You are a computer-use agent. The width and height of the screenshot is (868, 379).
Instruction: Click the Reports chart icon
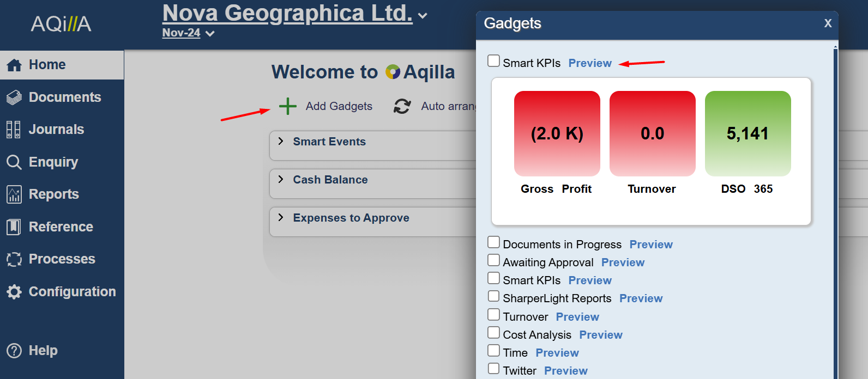pos(14,194)
